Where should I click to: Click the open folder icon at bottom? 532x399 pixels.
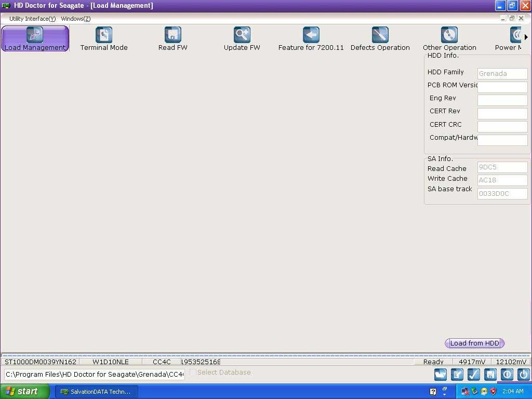(x=441, y=375)
